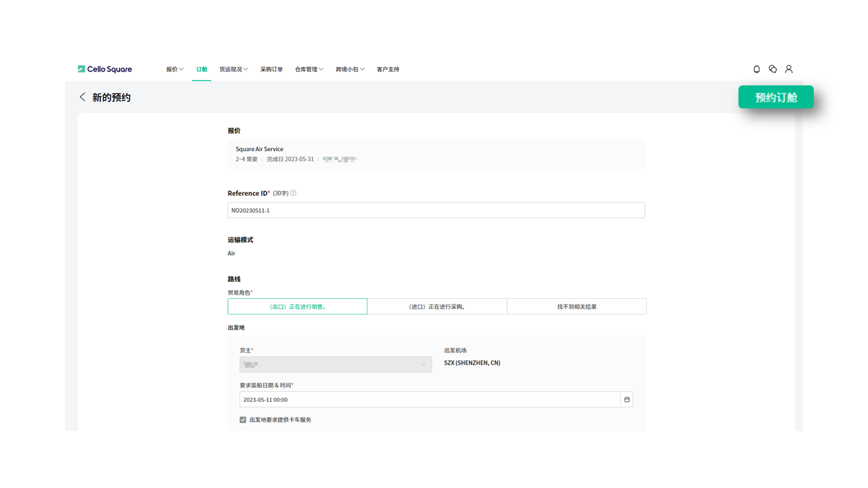Switch to the 订舱 tab
The image size is (868, 488).
[x=201, y=69]
